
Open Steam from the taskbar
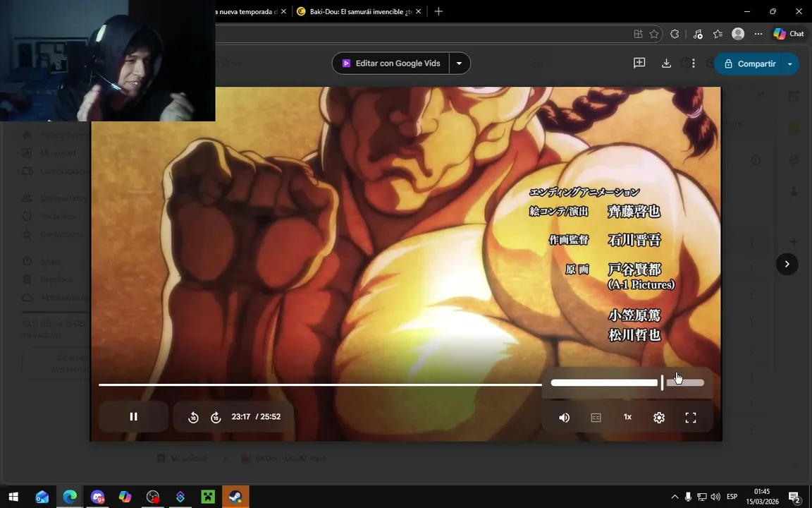tap(235, 497)
